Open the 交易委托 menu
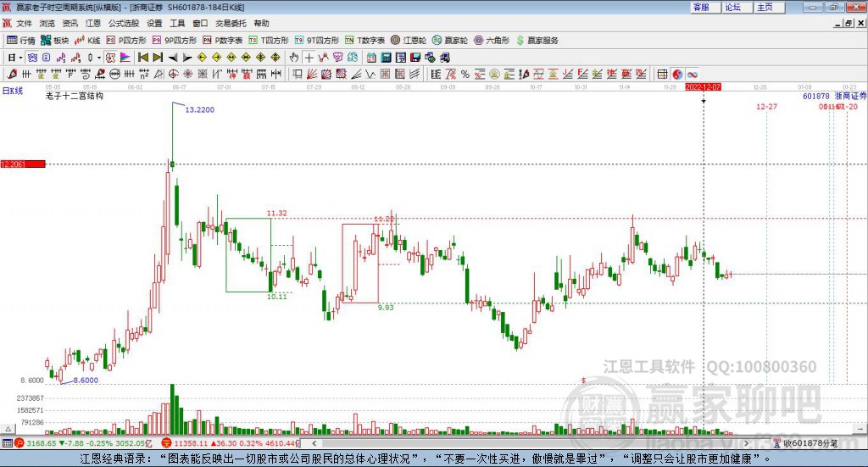This screenshot has height=467, width=868. pos(231,23)
